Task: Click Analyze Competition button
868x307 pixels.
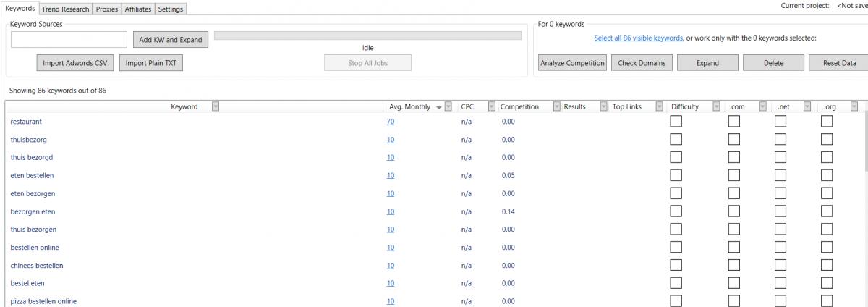Action: 573,63
